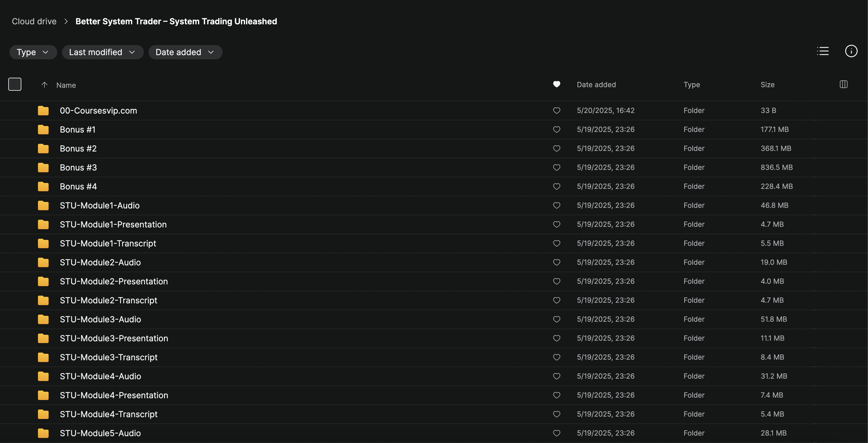
Task: Expand the Date added filter dropdown
Action: pyautogui.click(x=185, y=52)
